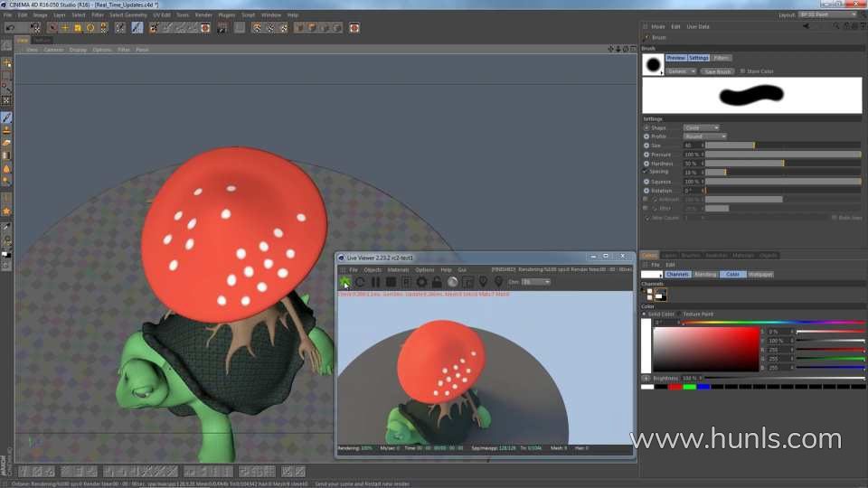
Task: Pick the red swatch in the palette row
Action: tap(675, 387)
